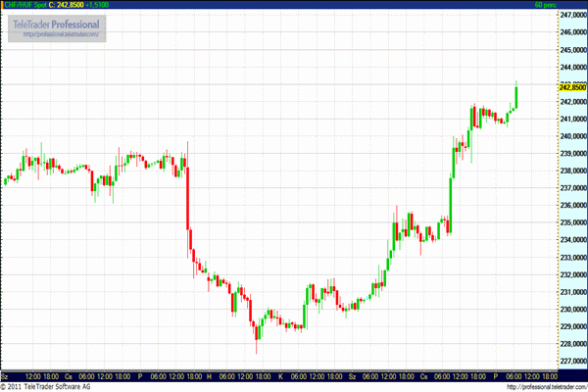588x392 pixels.
Task: Click the yellow 242,8500 current price marker
Action: click(572, 87)
